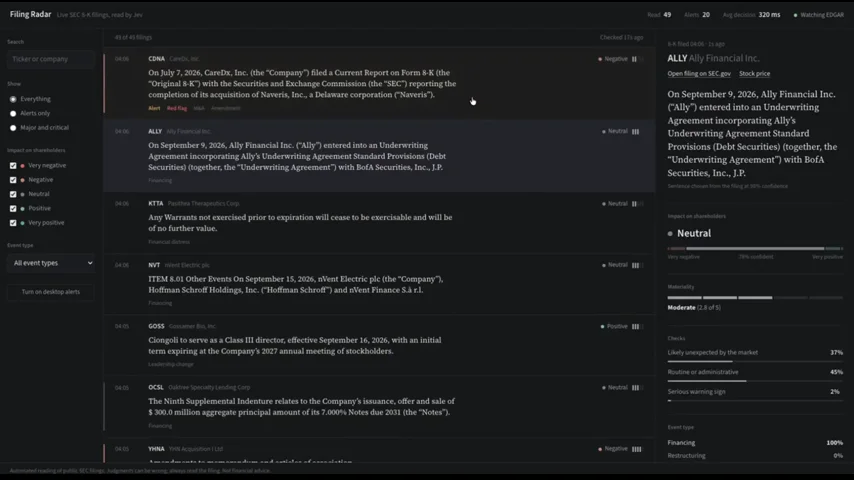Viewport: 854px width, 480px height.
Task: Click the Ticker or company search field
Action: click(x=51, y=59)
